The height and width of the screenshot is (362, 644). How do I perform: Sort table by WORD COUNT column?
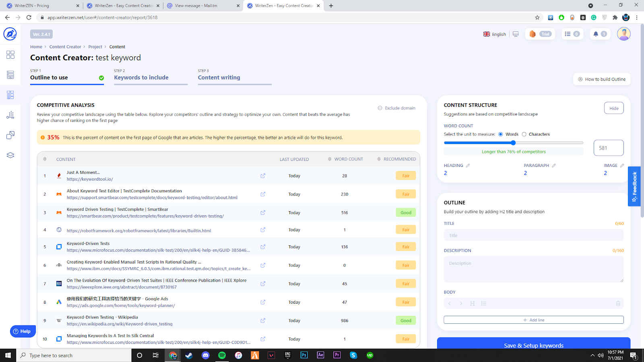point(345,159)
